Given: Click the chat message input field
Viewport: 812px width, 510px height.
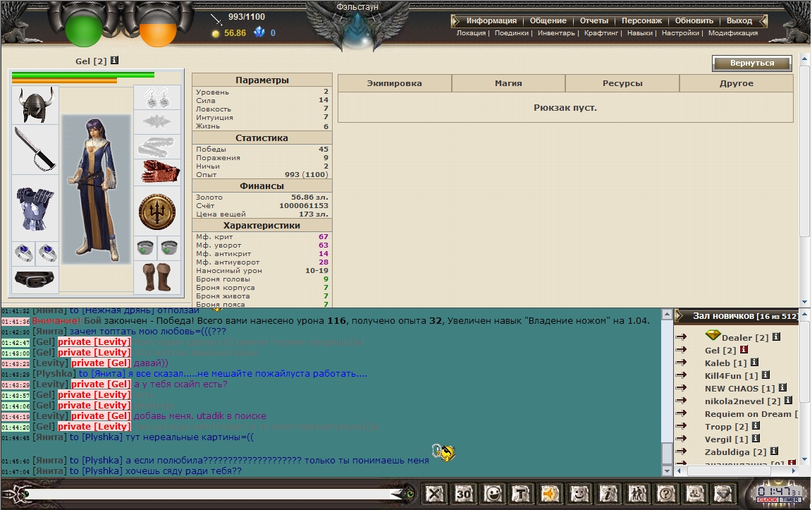Looking at the screenshot, I should coord(210,494).
